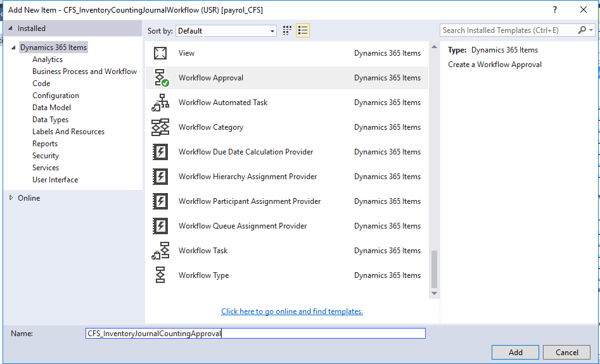Expand the Online section
The width and height of the screenshot is (600, 364).
click(11, 198)
